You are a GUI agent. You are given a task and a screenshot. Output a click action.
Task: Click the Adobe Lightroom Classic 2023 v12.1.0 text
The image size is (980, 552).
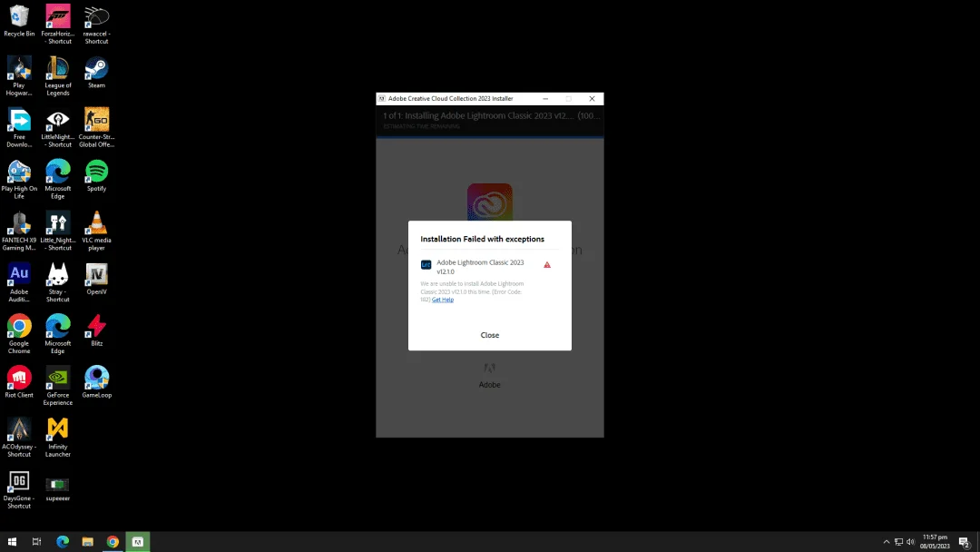coord(480,267)
